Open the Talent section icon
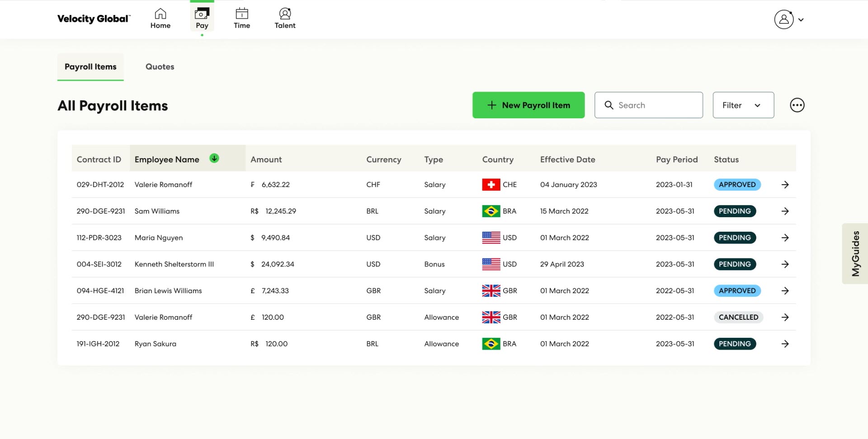 point(285,14)
